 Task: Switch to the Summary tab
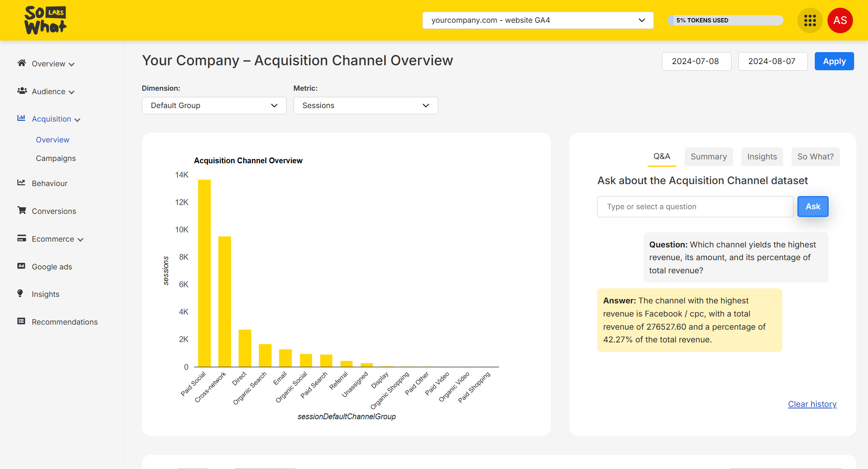pos(709,157)
